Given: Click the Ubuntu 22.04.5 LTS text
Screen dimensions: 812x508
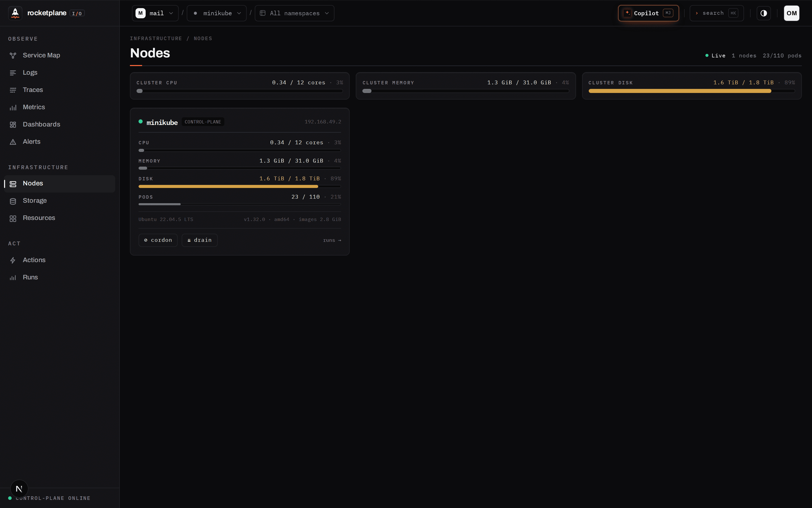Looking at the screenshot, I should point(166,219).
